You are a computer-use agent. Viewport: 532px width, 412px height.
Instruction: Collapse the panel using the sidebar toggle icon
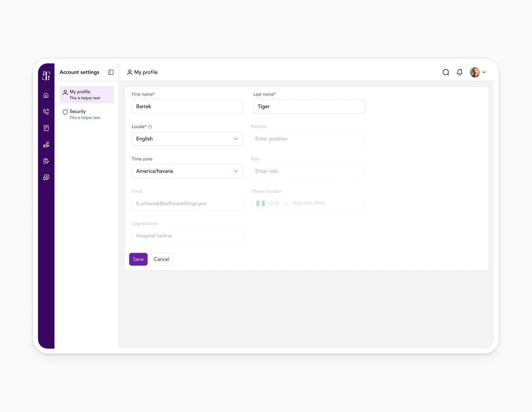[x=110, y=72]
